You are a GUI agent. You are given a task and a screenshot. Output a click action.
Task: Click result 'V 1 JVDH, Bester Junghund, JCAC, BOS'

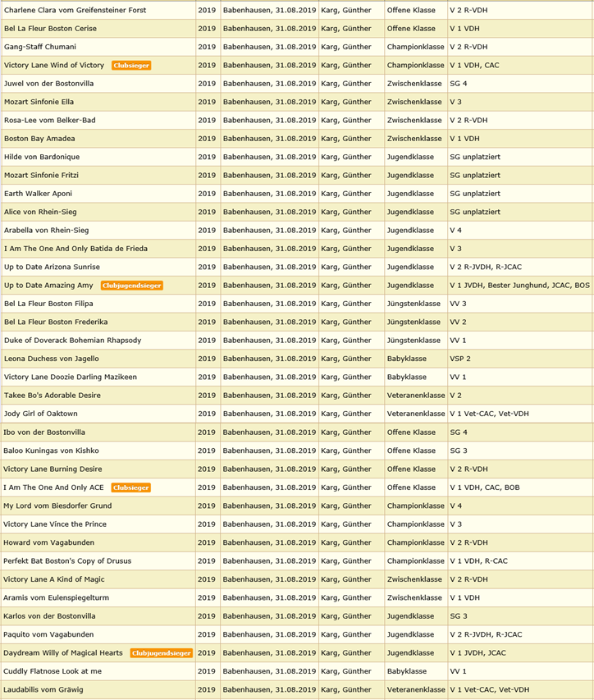pos(520,285)
